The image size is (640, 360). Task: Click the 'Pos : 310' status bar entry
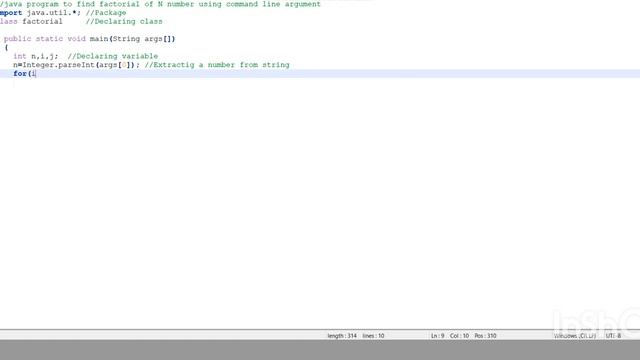pyautogui.click(x=485, y=336)
